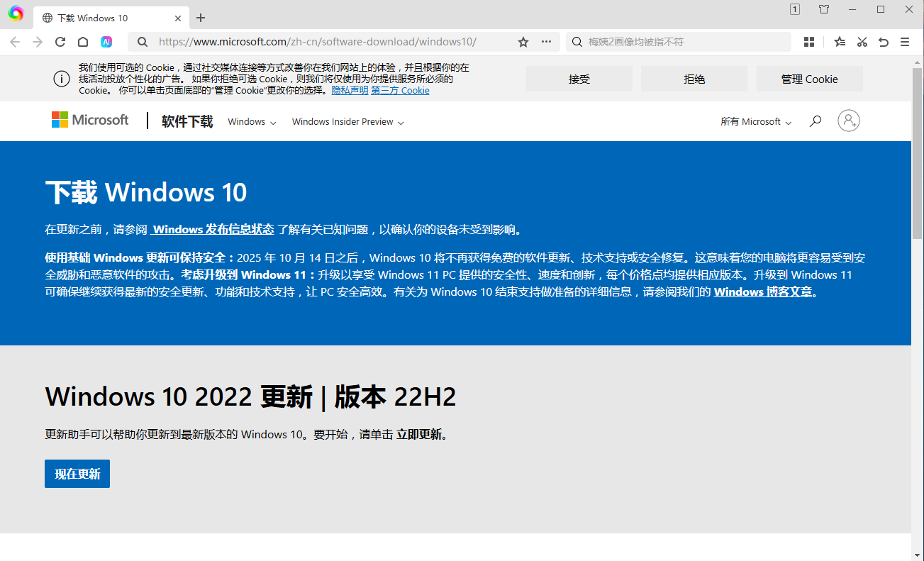Click the 360 browser logo icon
The width and height of the screenshot is (924, 561).
(x=16, y=13)
